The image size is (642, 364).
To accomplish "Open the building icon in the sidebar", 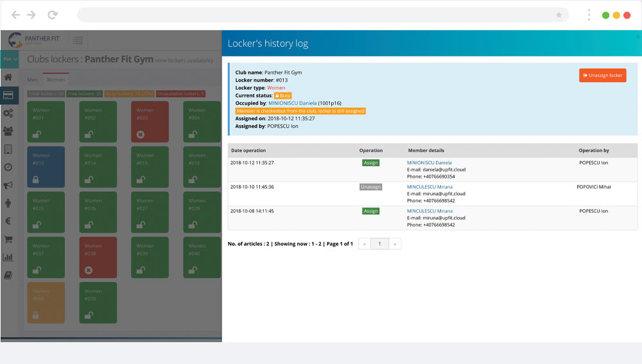I will [x=8, y=149].
